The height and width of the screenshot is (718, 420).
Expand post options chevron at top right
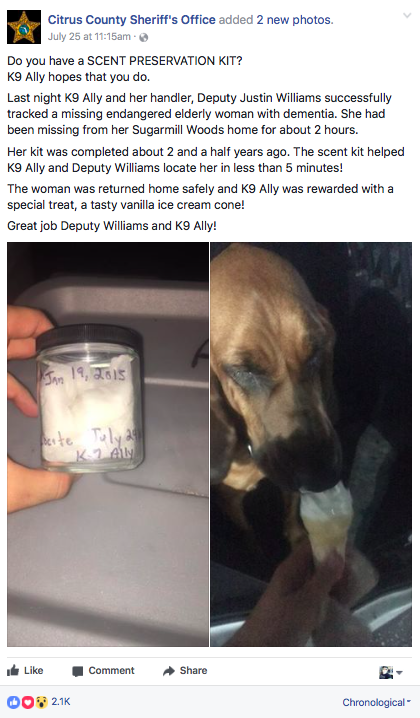click(x=407, y=16)
